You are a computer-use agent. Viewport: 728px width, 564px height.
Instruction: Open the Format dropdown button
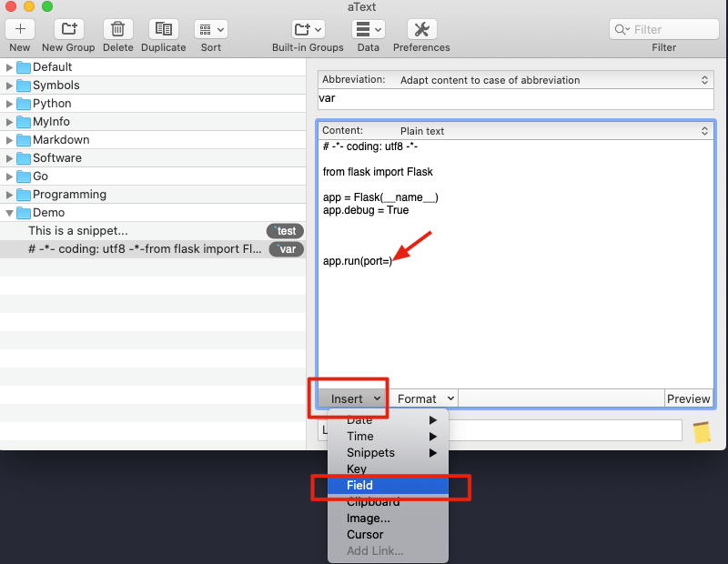425,398
